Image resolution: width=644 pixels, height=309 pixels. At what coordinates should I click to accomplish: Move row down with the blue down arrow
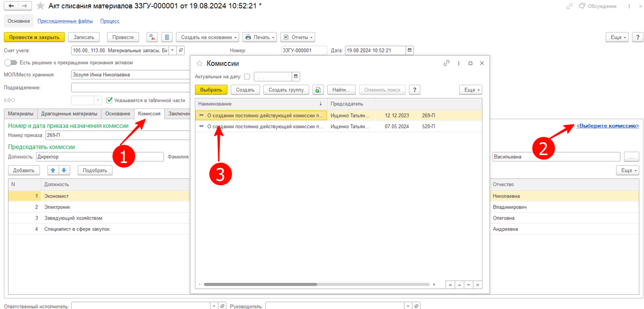pos(64,170)
